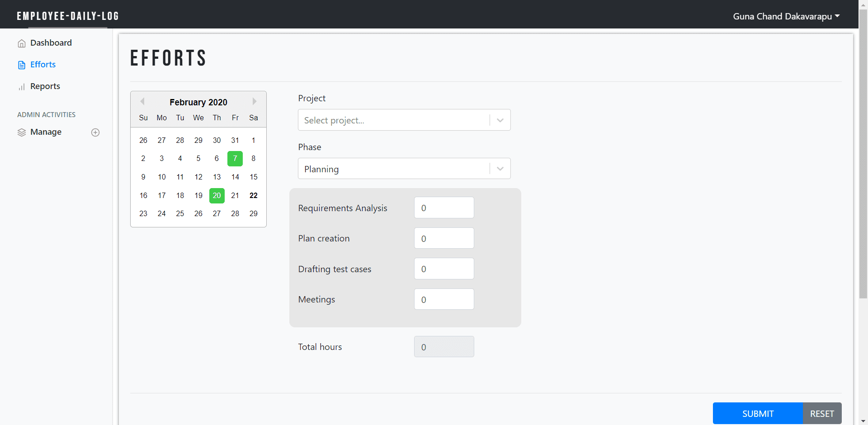Go to next month in calendar
The height and width of the screenshot is (425, 868).
coord(254,102)
